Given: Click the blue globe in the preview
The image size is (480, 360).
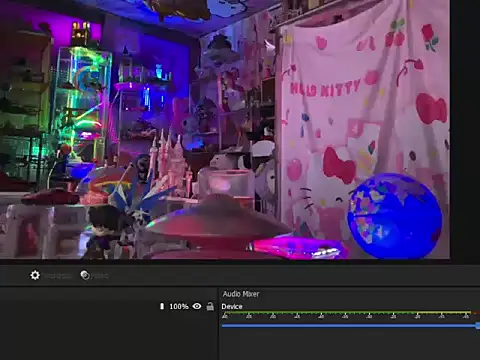Looking at the screenshot, I should click(395, 216).
